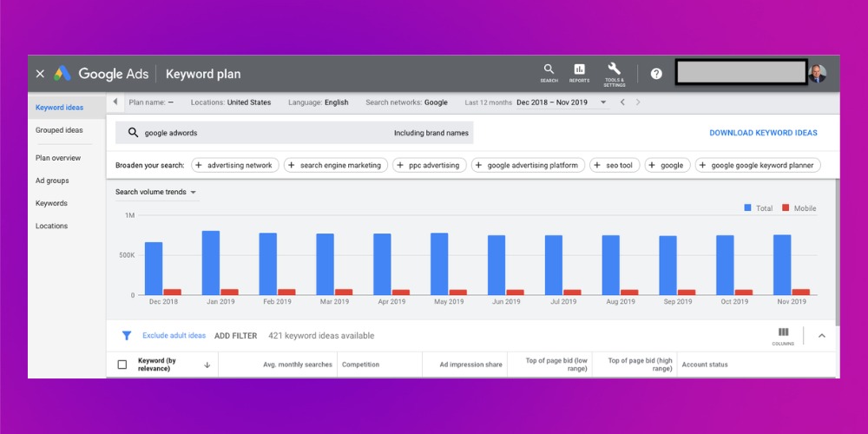
Task: Click the magnifier icon in the keyword search box
Action: [133, 133]
